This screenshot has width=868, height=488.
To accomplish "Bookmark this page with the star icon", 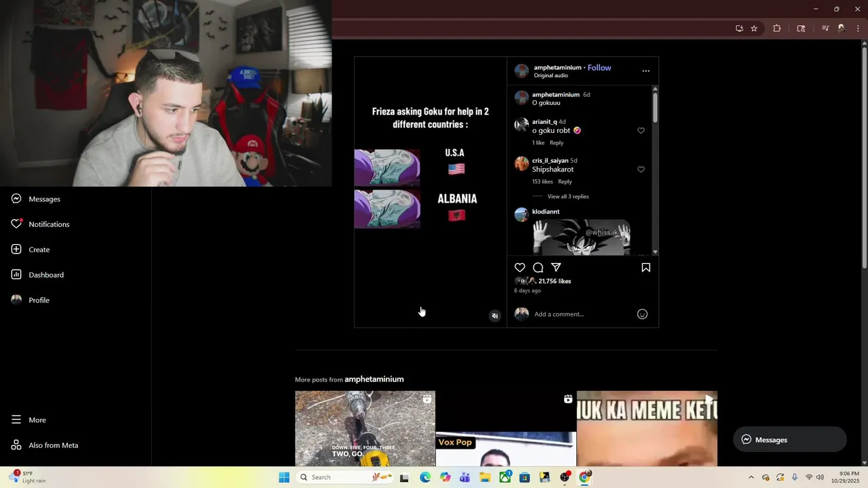I will [754, 28].
